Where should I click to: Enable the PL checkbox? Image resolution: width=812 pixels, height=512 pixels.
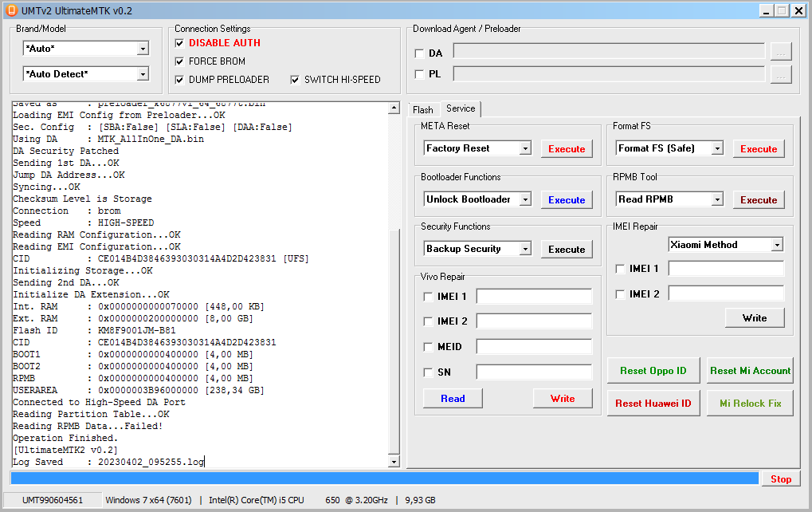[x=419, y=75]
